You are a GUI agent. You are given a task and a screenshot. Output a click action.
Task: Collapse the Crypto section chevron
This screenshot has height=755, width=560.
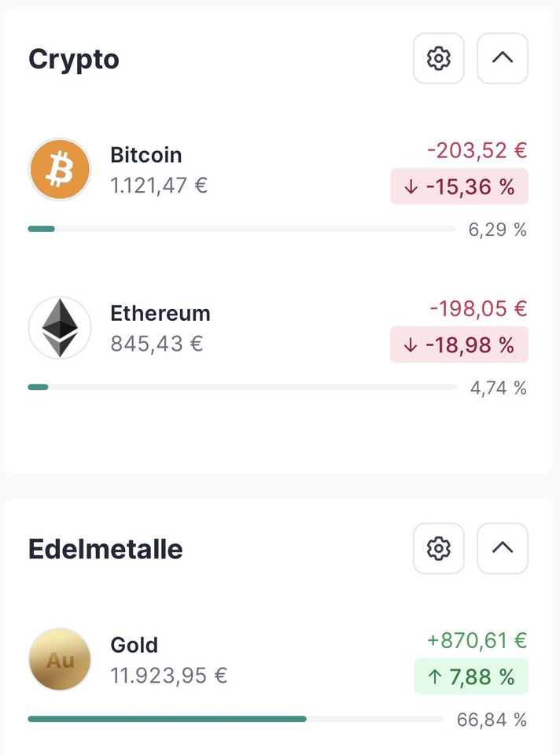pos(503,58)
